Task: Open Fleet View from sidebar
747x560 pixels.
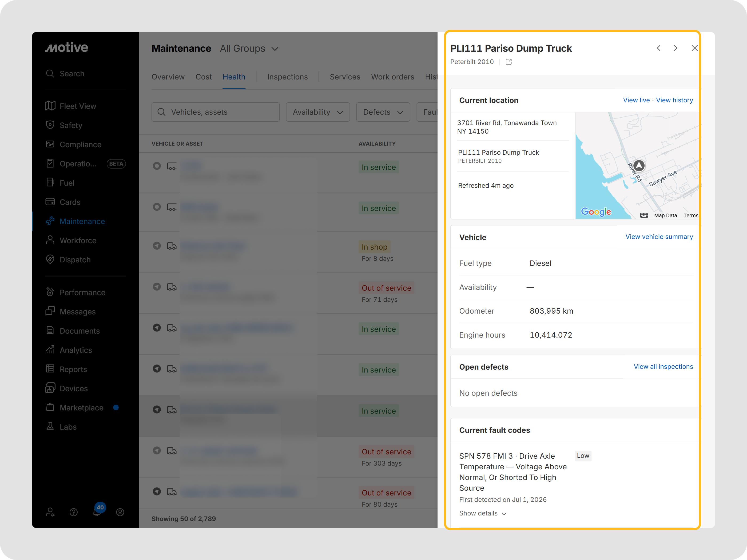Action: [x=71, y=106]
